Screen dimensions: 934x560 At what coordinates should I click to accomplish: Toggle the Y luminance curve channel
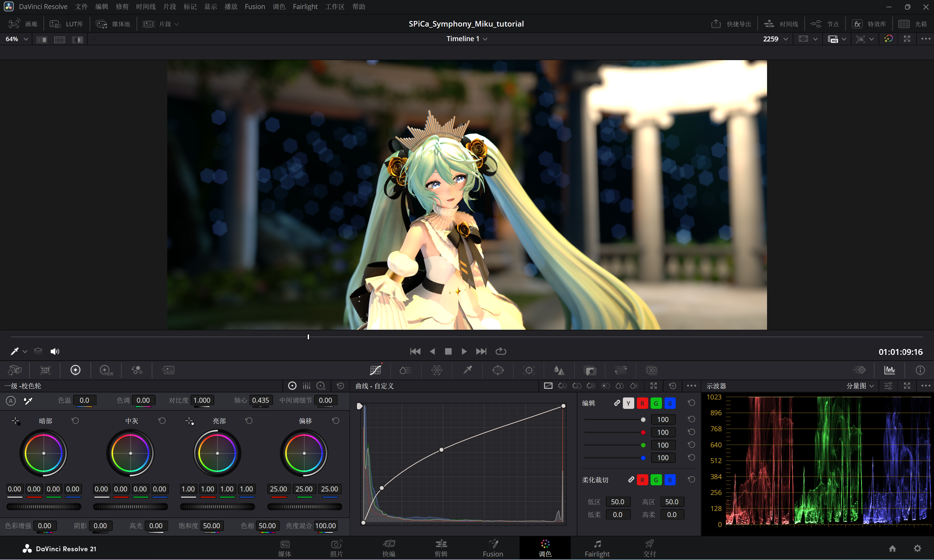pyautogui.click(x=628, y=403)
